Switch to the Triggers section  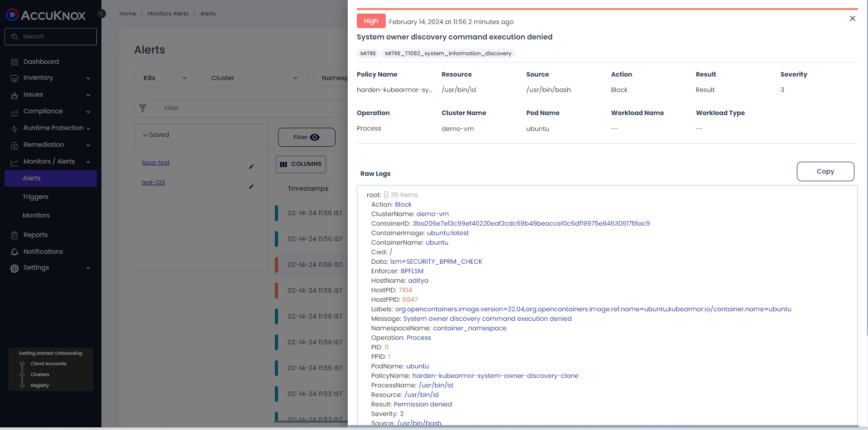[35, 197]
